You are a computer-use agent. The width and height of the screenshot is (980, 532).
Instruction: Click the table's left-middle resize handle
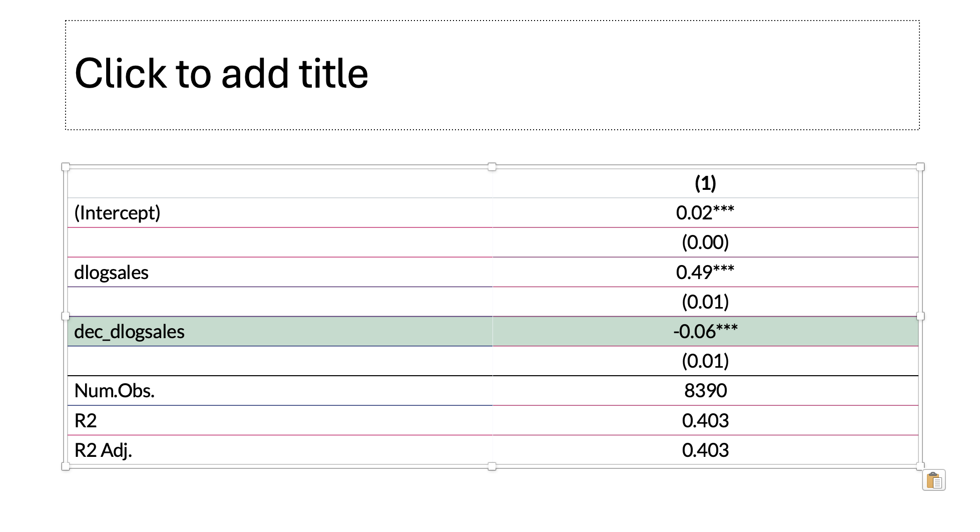pos(66,316)
